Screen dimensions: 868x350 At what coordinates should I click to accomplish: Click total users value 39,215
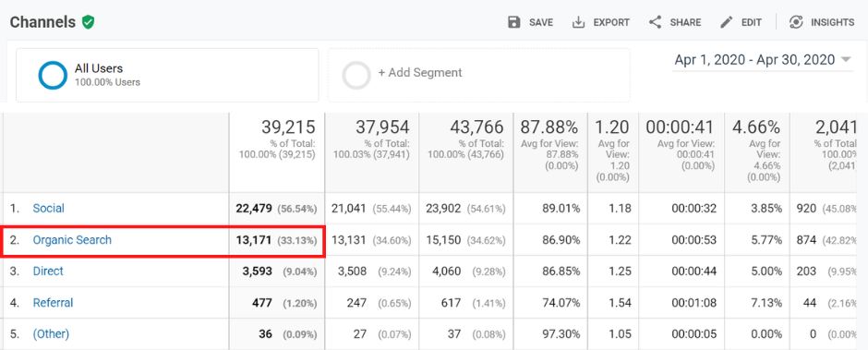click(288, 127)
